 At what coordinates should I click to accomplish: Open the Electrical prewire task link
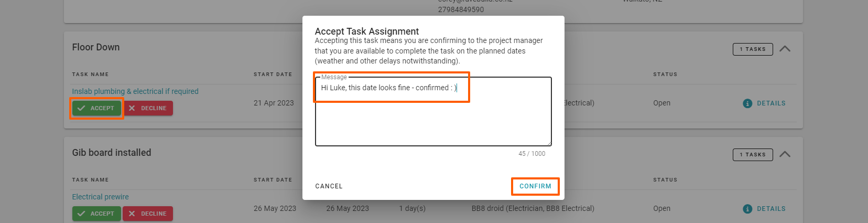click(x=100, y=197)
